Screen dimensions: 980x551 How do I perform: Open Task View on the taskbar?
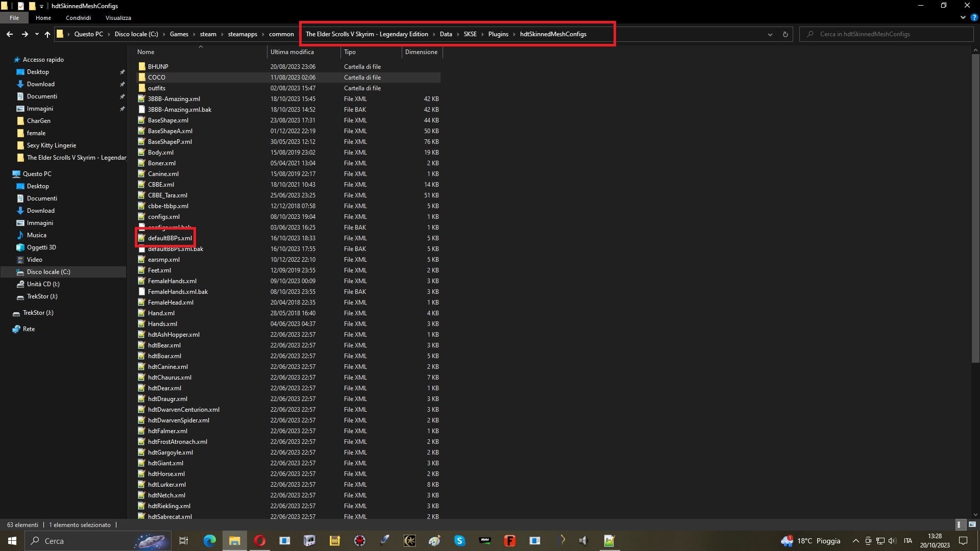pyautogui.click(x=184, y=541)
